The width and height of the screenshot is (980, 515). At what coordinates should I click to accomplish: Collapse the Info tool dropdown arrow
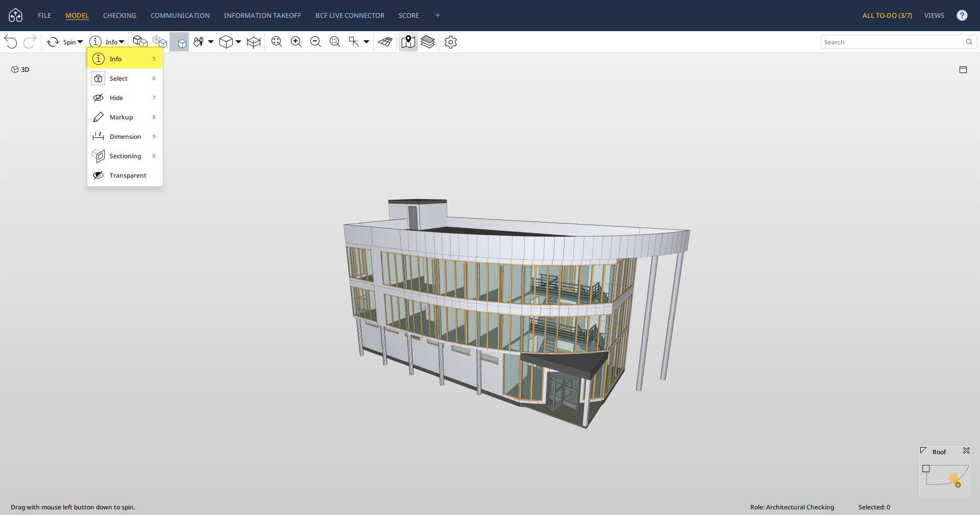(121, 42)
